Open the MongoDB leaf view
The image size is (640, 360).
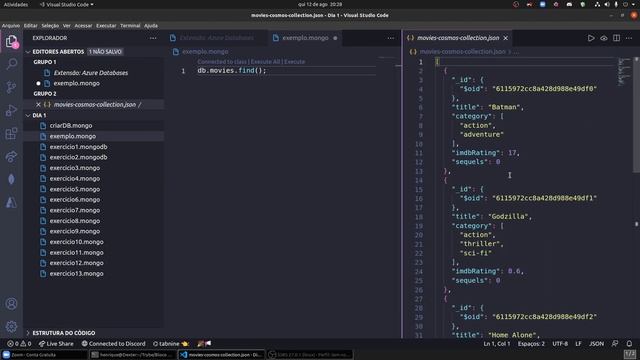[11, 179]
